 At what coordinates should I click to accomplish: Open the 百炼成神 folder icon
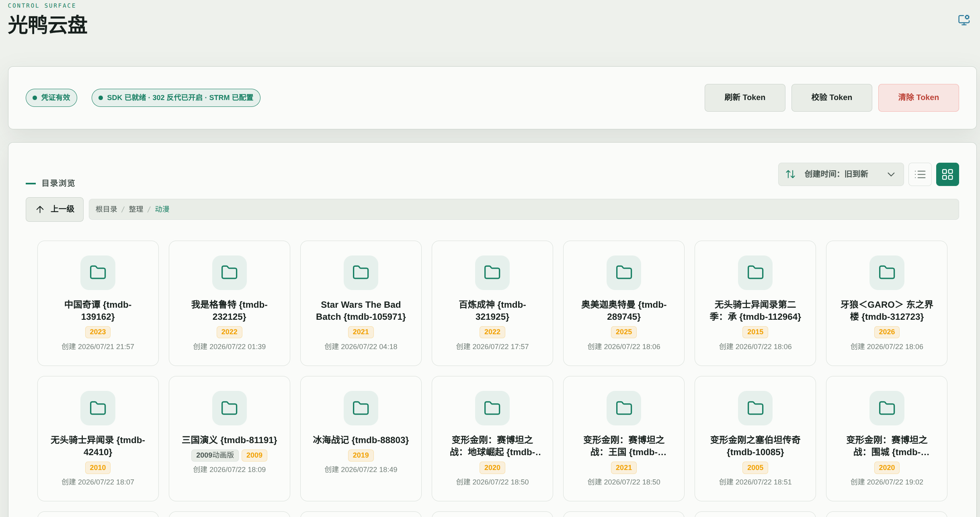click(492, 273)
